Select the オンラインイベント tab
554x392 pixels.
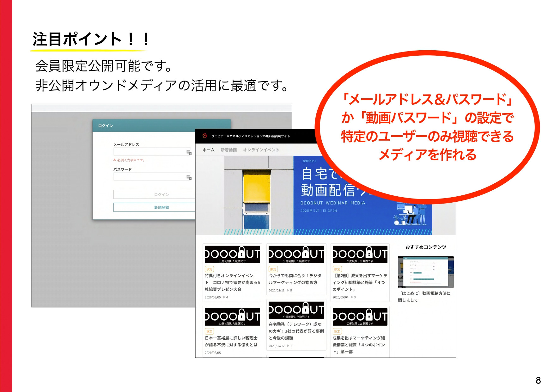[261, 150]
